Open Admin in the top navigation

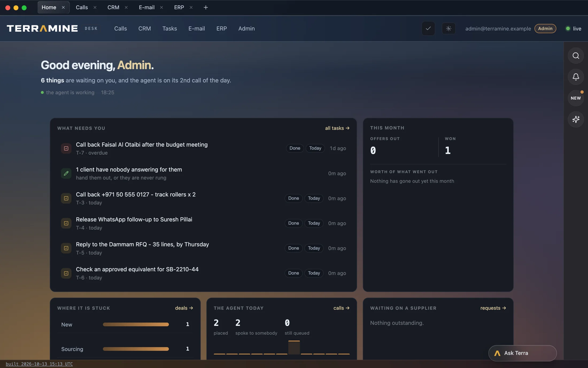[x=246, y=28]
